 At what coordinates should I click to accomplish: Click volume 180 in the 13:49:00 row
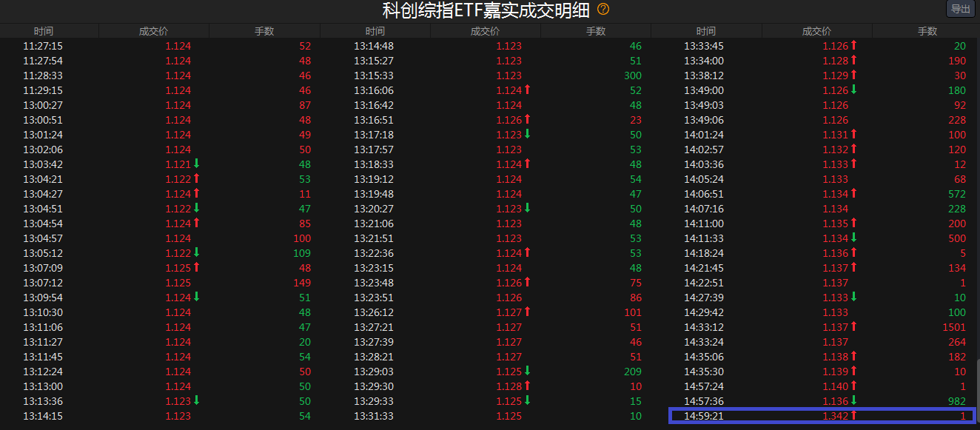(957, 90)
